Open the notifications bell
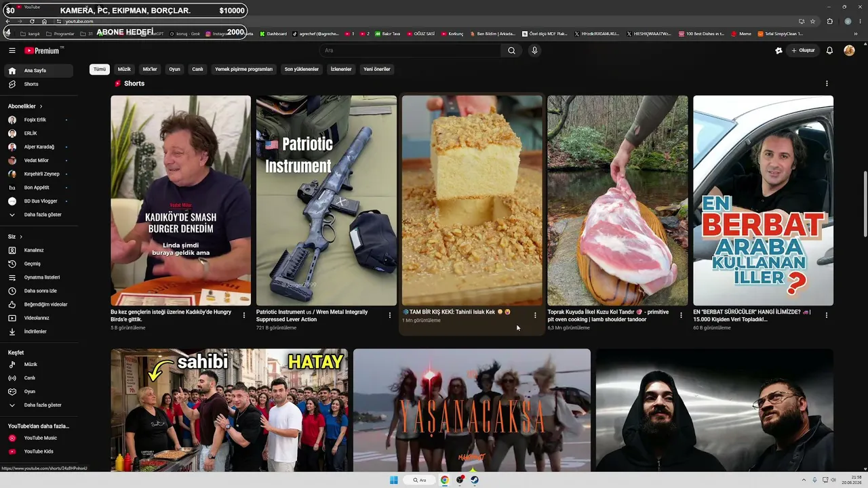This screenshot has width=868, height=488. click(x=829, y=50)
